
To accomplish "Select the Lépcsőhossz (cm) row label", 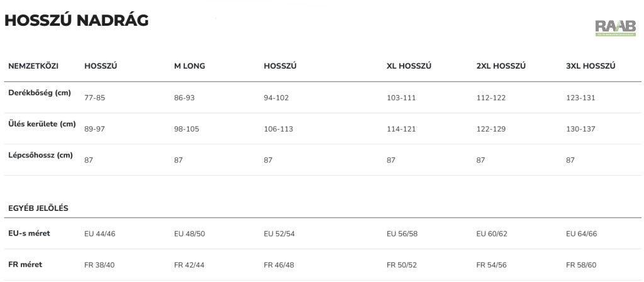I will (x=40, y=155).
